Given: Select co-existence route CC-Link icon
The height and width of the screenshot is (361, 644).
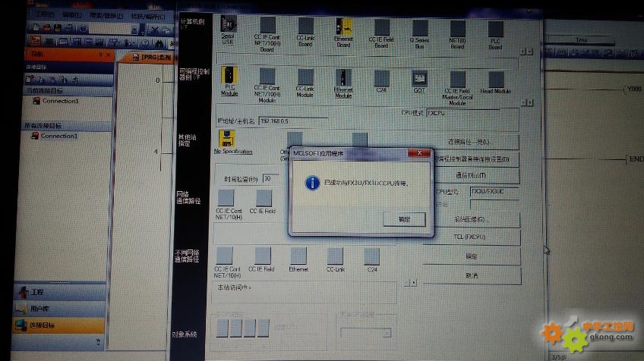Looking at the screenshot, I should [335, 257].
